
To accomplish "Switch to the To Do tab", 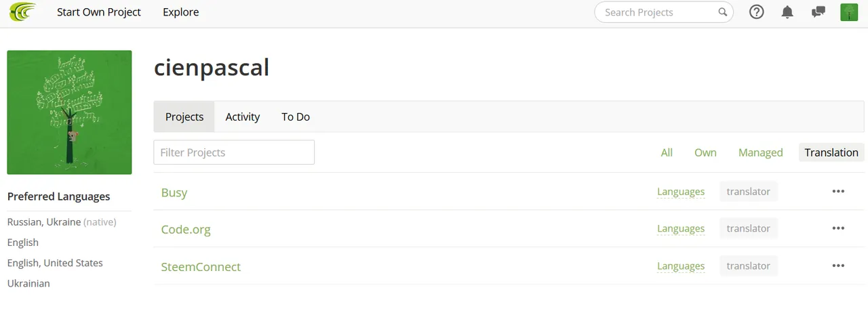I will click(296, 117).
